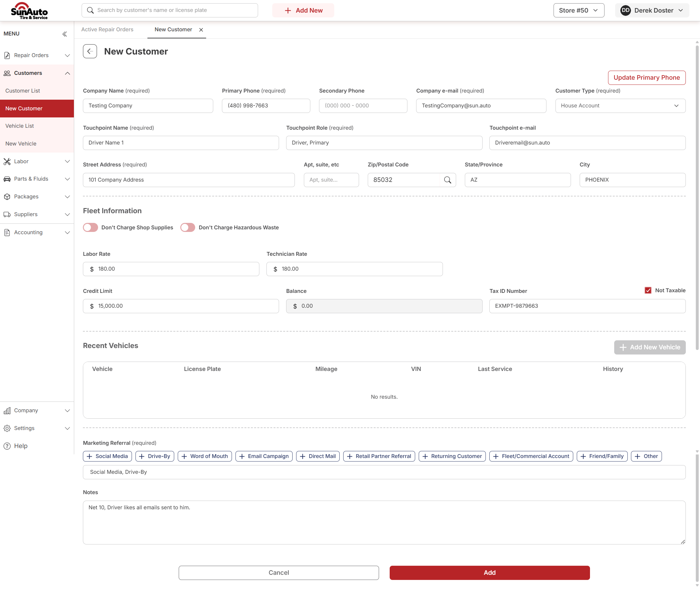Click the Update Primary Phone button
Viewport: 700px width, 589px height.
click(x=646, y=78)
